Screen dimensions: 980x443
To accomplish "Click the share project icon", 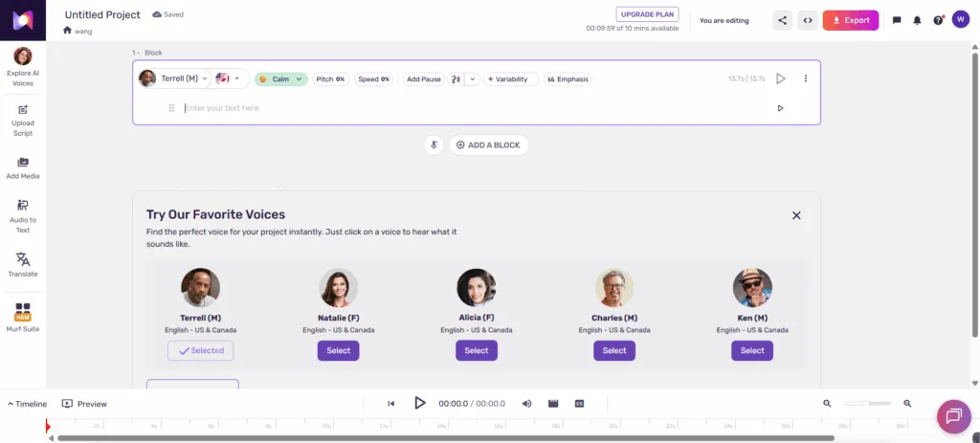I will point(782,20).
